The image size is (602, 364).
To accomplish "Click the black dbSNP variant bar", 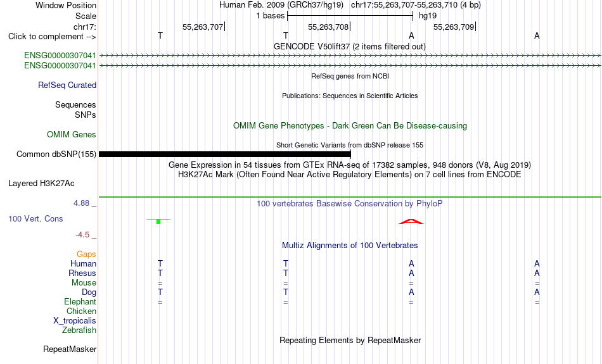I will point(224,154).
